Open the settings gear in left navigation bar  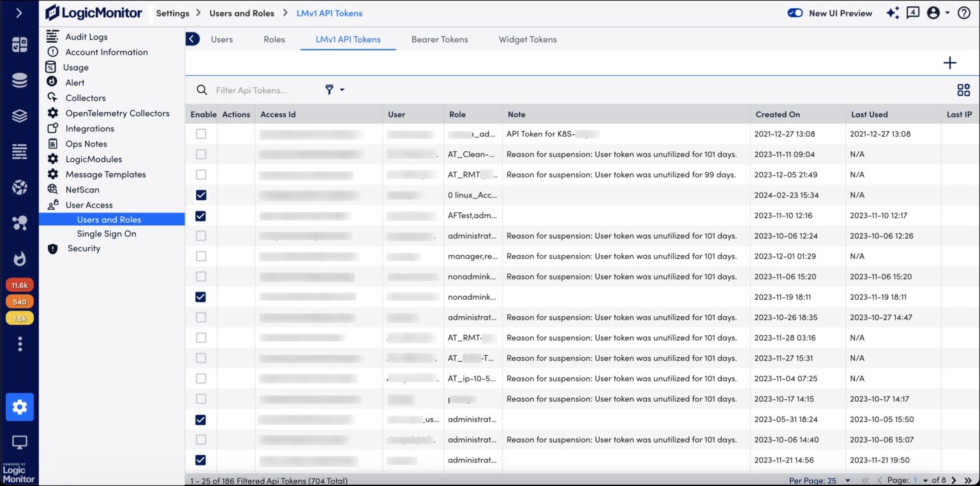[20, 407]
